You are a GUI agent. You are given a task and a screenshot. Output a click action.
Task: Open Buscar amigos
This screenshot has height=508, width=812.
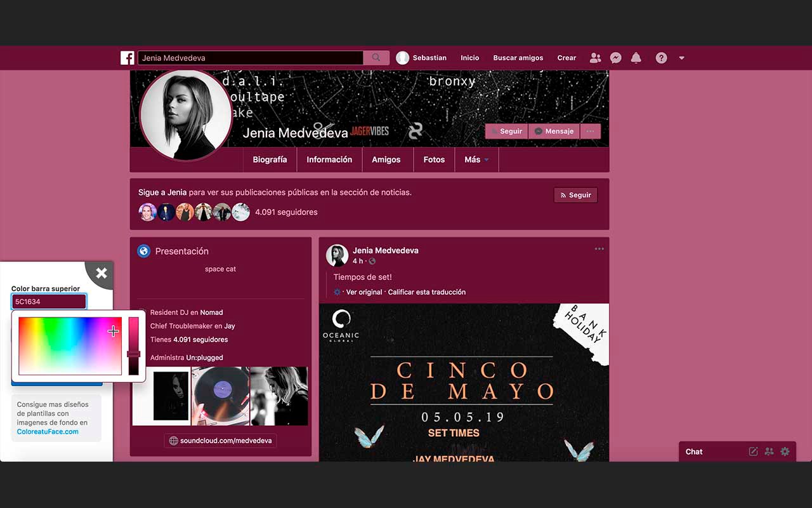point(518,58)
